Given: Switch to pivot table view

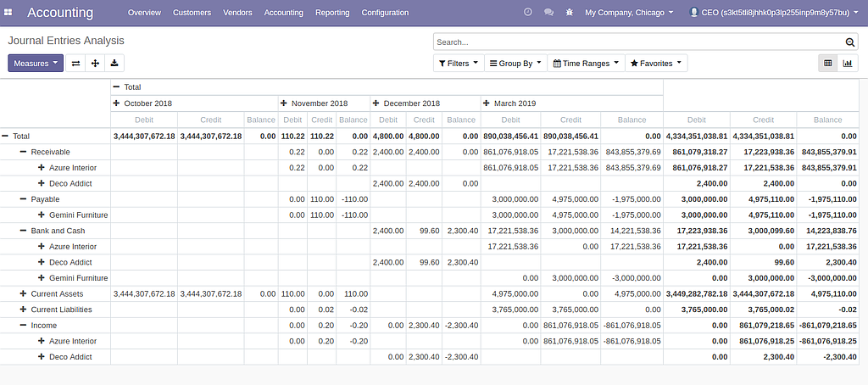Looking at the screenshot, I should pos(827,63).
